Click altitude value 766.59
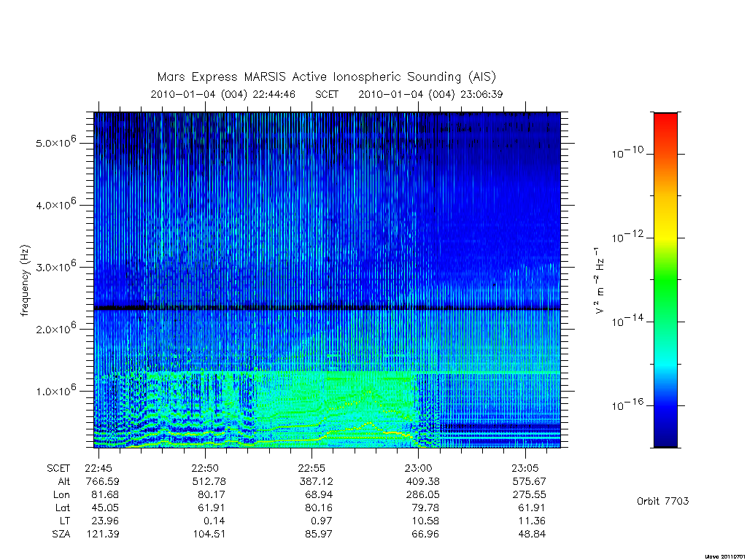 point(102,481)
